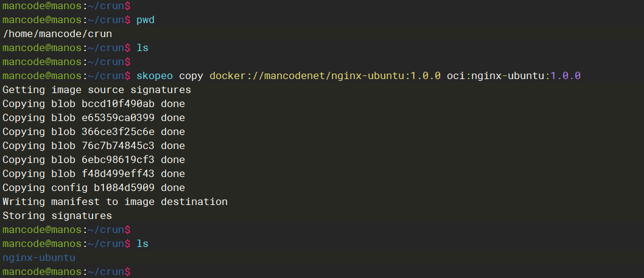Click blob f48d499eff43 line

click(93, 174)
